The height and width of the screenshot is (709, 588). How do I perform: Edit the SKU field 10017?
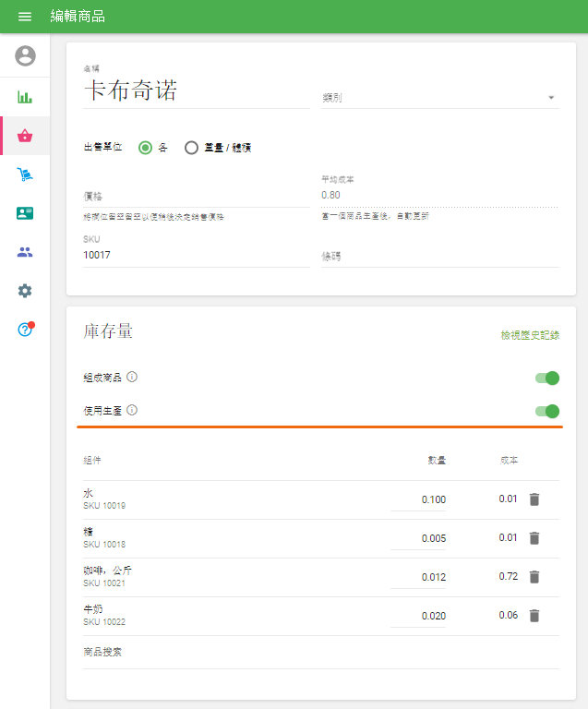point(197,255)
